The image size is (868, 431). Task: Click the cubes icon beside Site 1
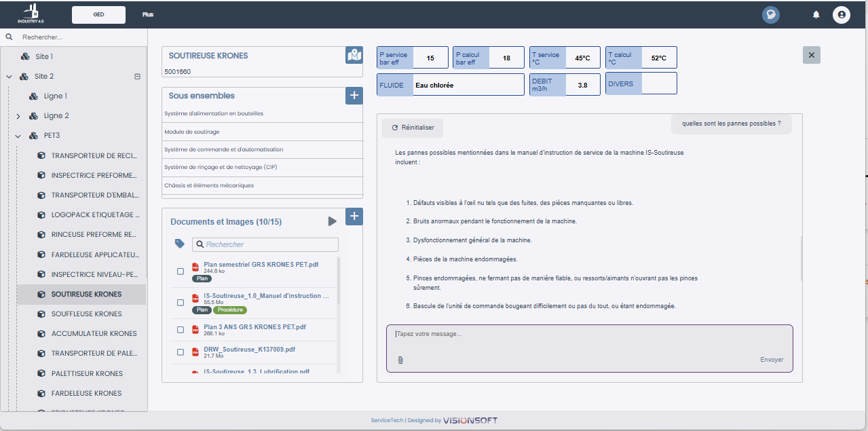25,57
